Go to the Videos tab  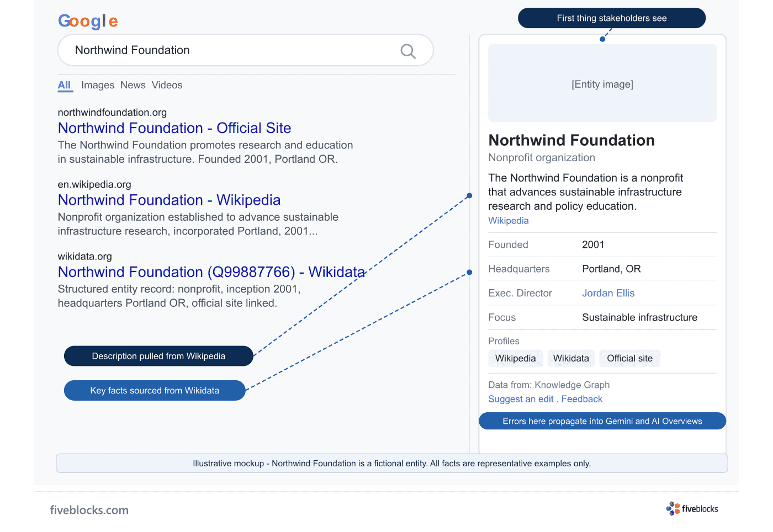point(167,85)
